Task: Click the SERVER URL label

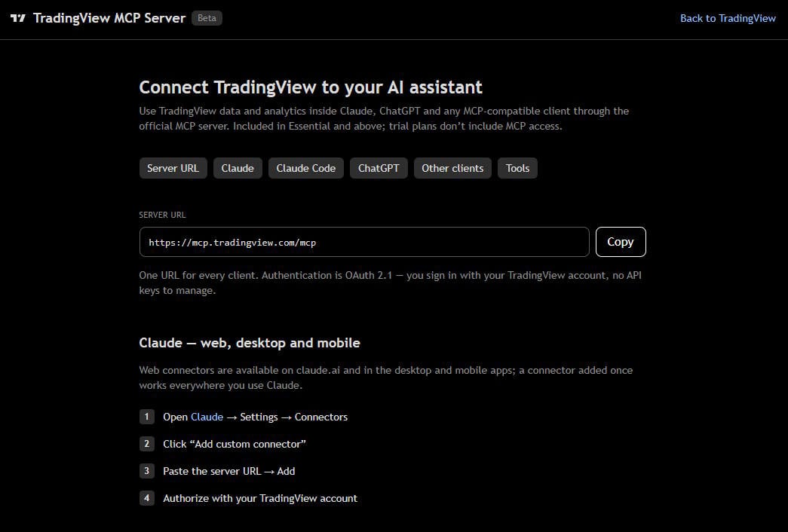Action: click(x=162, y=215)
